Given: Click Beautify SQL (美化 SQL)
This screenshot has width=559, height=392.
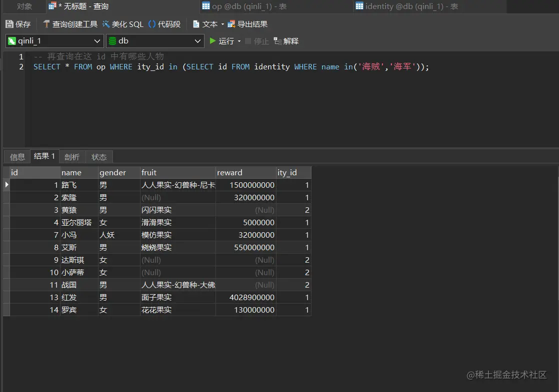Looking at the screenshot, I should (122, 24).
